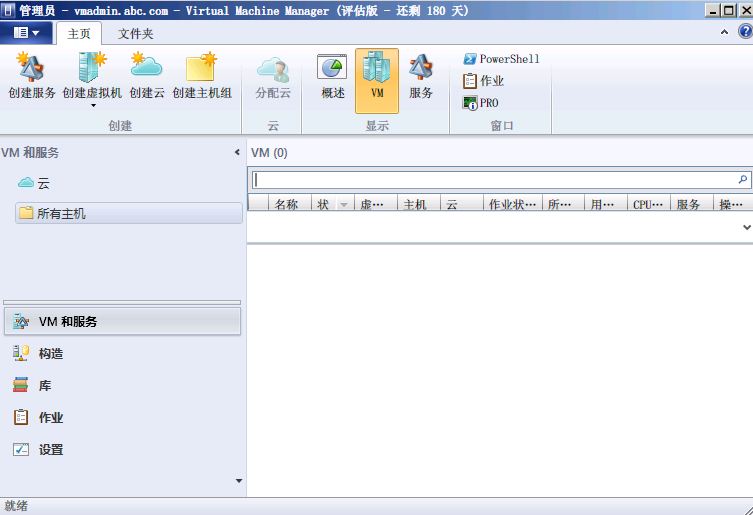Open the application menu button in ribbon
Image resolution: width=753 pixels, height=515 pixels.
(26, 33)
